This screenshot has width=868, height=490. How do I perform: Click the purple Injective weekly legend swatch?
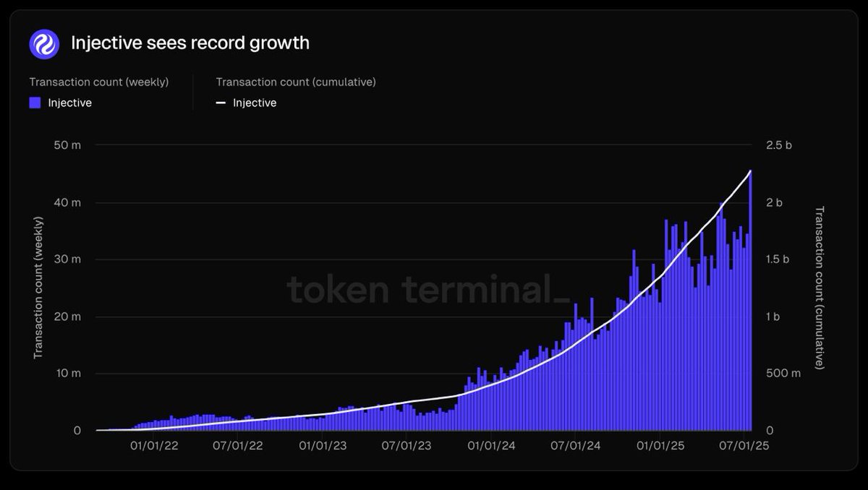click(35, 103)
